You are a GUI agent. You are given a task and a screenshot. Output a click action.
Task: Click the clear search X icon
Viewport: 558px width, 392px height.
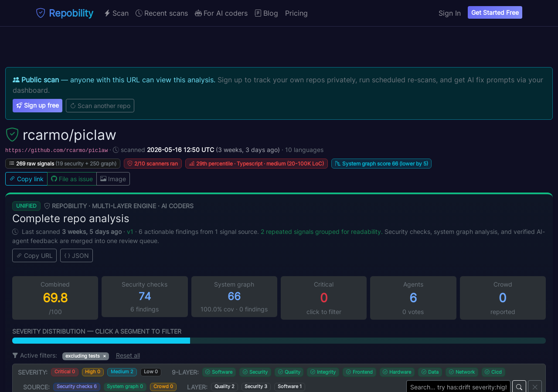click(x=535, y=386)
